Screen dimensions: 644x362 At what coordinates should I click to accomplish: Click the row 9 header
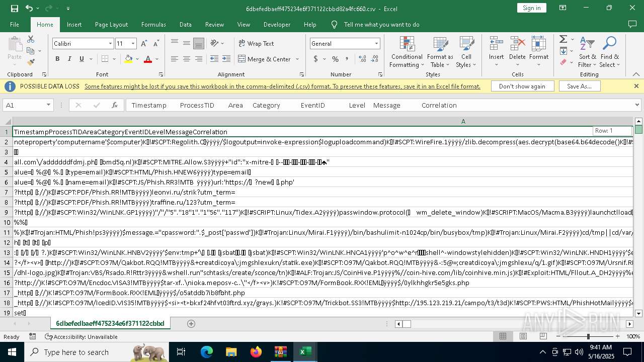(x=7, y=212)
